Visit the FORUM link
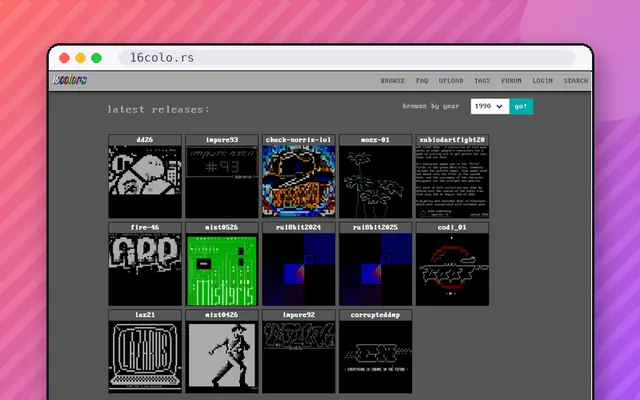 tap(511, 81)
